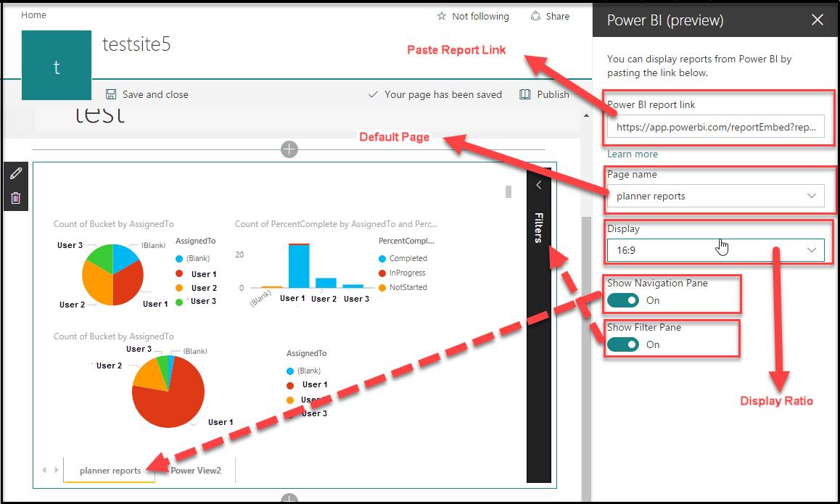The width and height of the screenshot is (840, 504).
Task: Click Save and close button
Action: click(x=147, y=94)
